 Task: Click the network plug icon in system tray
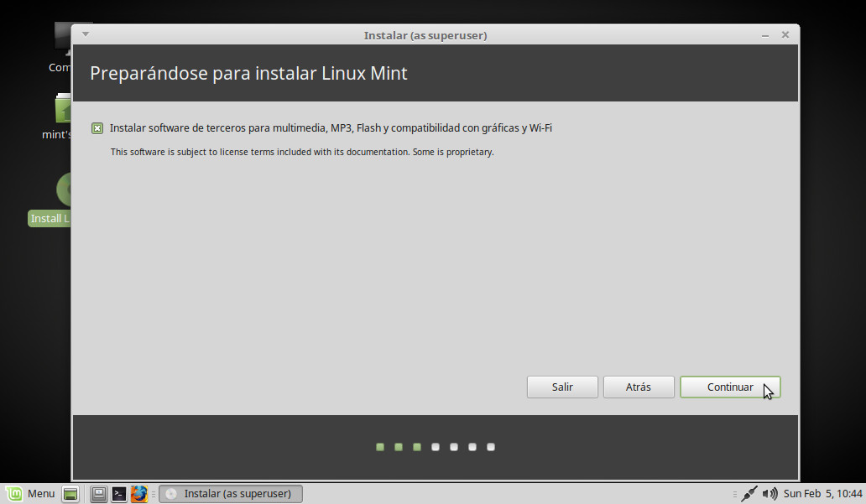coord(749,493)
